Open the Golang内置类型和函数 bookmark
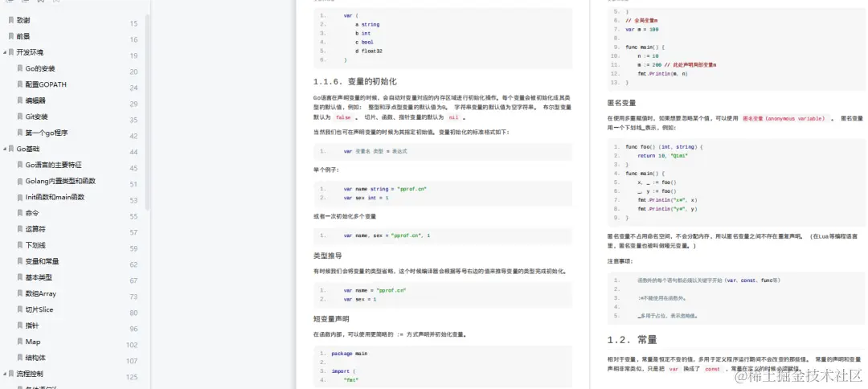 pyautogui.click(x=60, y=181)
